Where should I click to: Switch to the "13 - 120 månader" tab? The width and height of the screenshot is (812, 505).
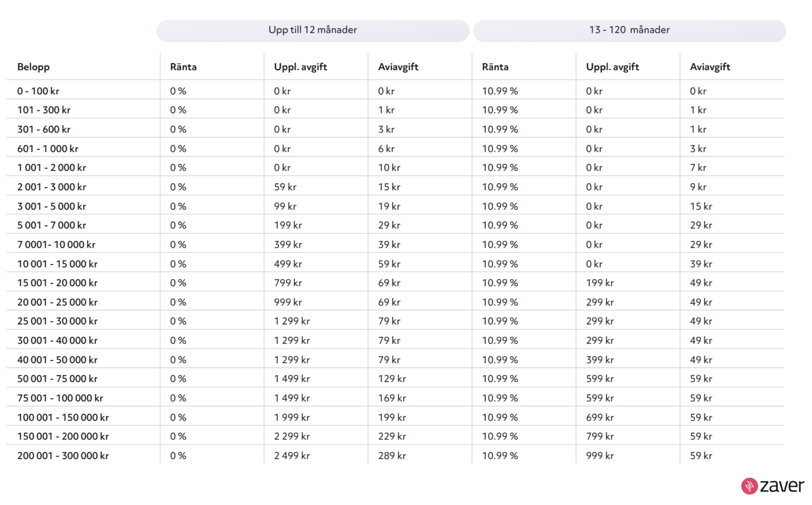point(629,30)
